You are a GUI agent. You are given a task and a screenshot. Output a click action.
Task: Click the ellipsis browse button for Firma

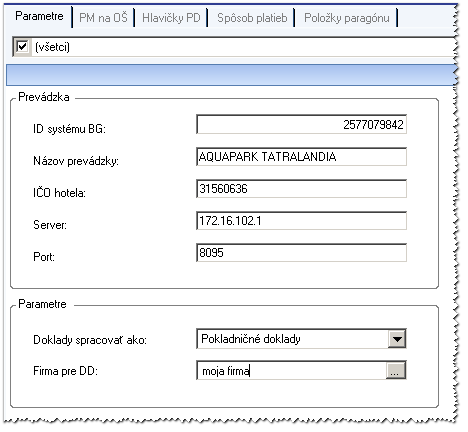click(396, 371)
